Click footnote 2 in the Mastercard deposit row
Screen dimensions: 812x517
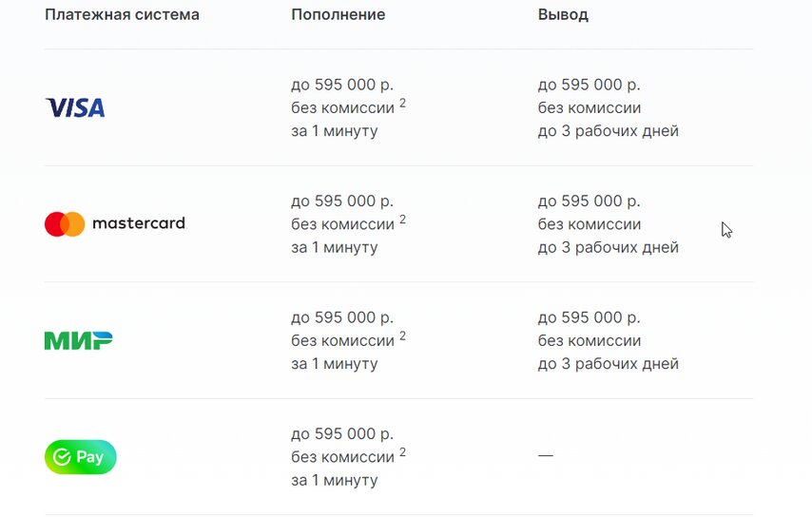(x=402, y=220)
